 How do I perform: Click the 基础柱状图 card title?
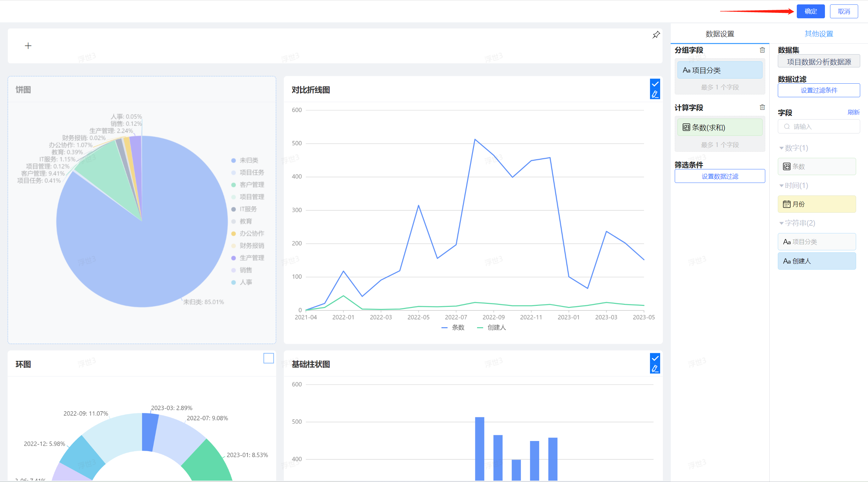tap(311, 364)
